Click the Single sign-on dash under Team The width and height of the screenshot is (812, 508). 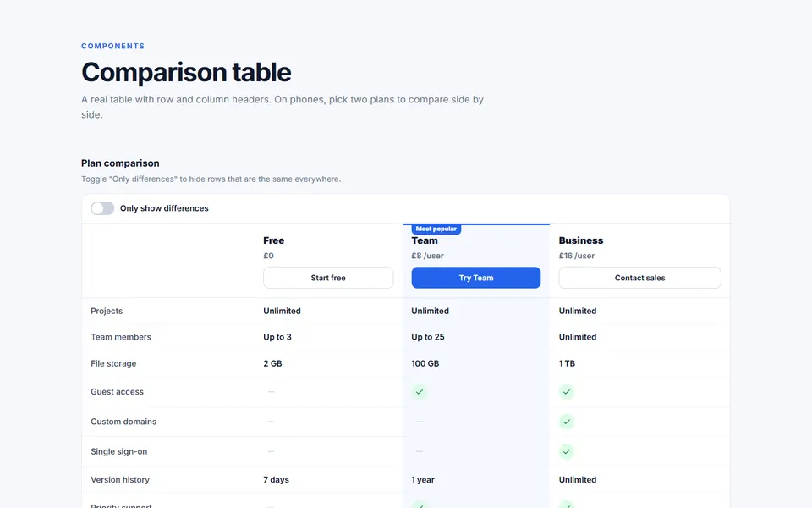[420, 452]
